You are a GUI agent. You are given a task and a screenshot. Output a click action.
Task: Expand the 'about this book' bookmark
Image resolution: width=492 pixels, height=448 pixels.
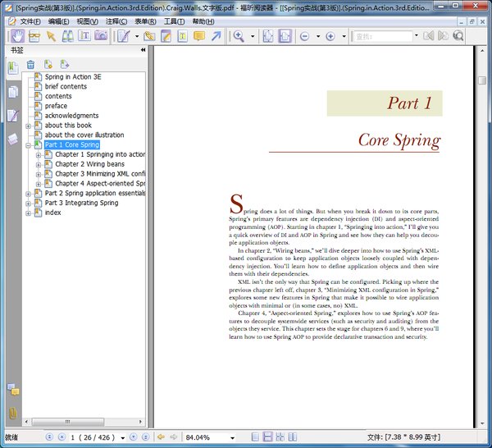coord(28,126)
